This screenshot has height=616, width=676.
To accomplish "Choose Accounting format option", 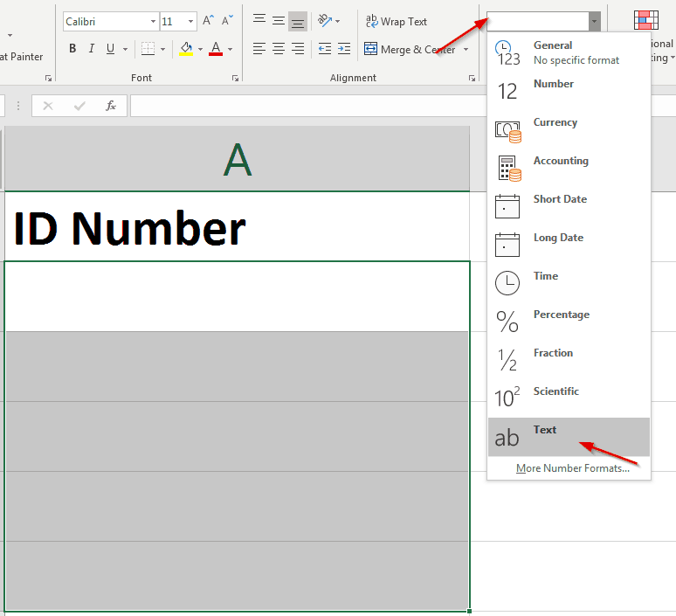I will pos(569,168).
